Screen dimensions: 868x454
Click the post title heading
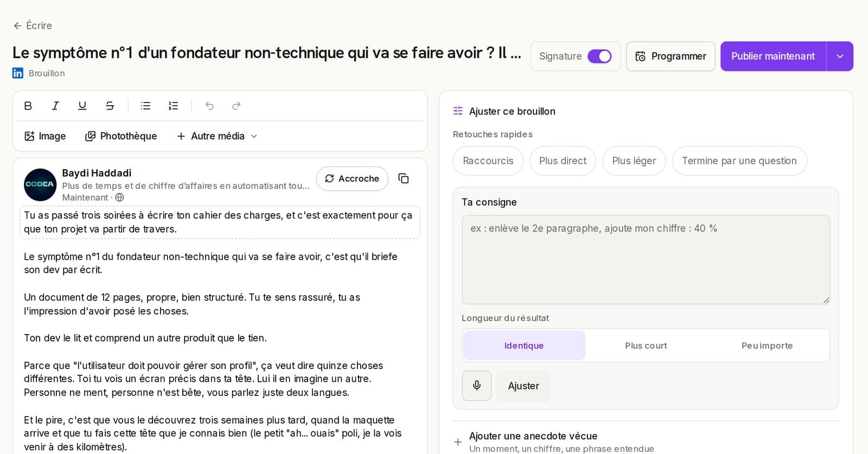click(267, 53)
